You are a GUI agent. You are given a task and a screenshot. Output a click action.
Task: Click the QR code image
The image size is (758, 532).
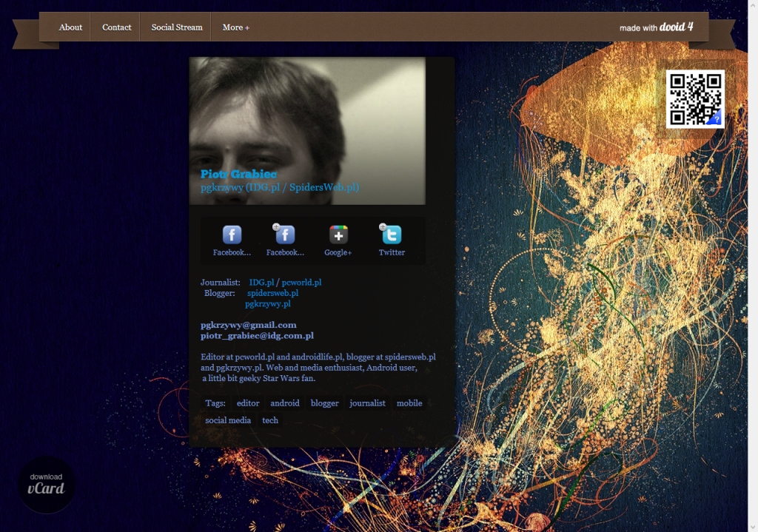point(695,99)
